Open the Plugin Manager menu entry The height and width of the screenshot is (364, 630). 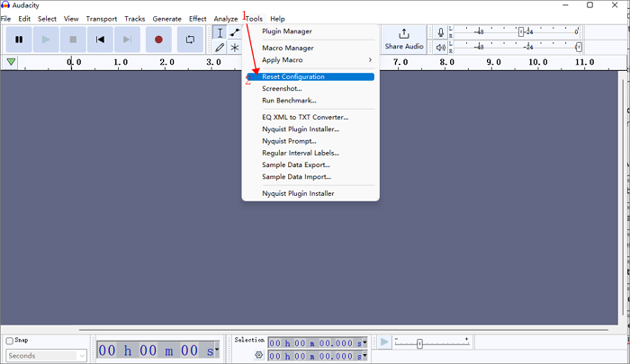(x=287, y=31)
